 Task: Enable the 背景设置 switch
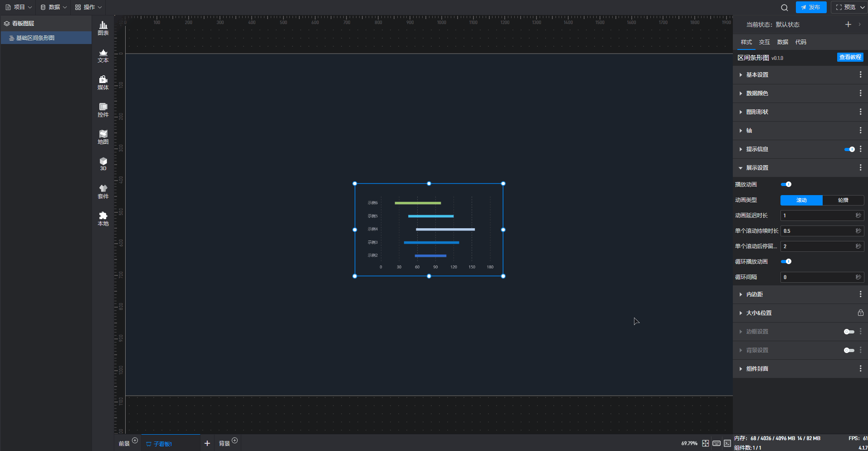click(849, 350)
